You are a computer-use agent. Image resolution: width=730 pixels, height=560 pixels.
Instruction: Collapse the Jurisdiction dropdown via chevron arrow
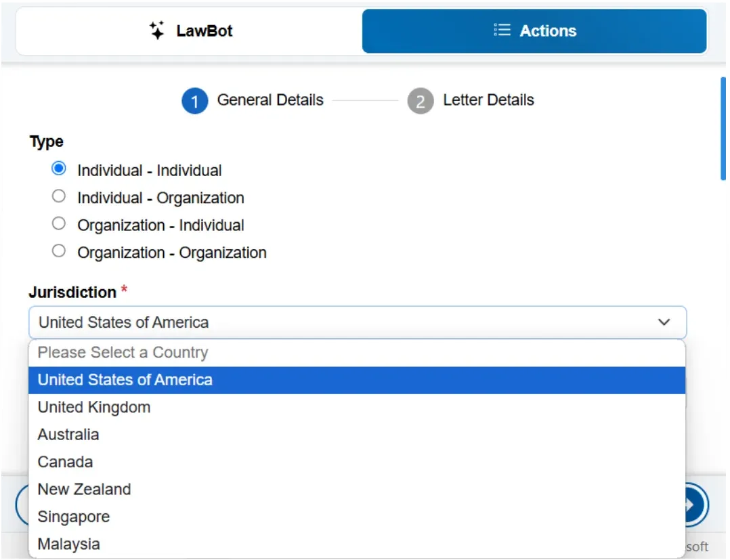(x=664, y=322)
